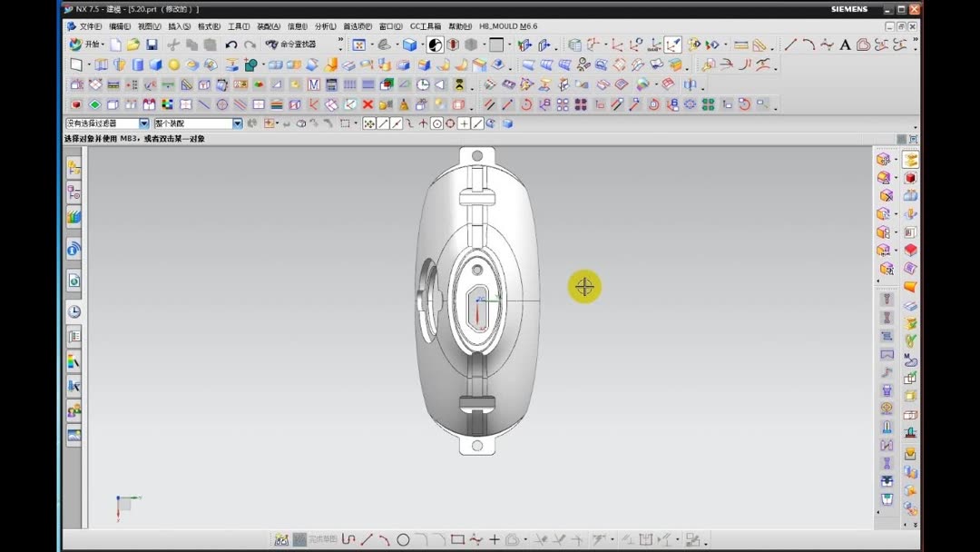
Task: Select the Studio Spline tool
Action: click(x=828, y=44)
